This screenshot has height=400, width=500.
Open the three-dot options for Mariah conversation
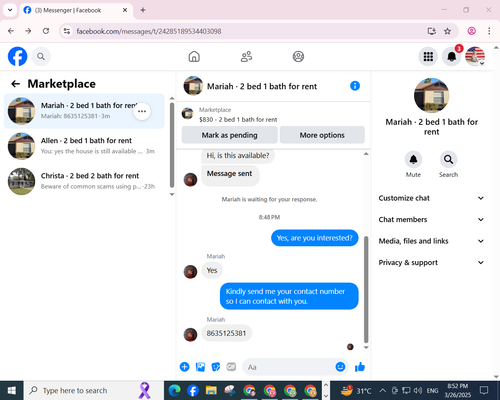coord(142,111)
